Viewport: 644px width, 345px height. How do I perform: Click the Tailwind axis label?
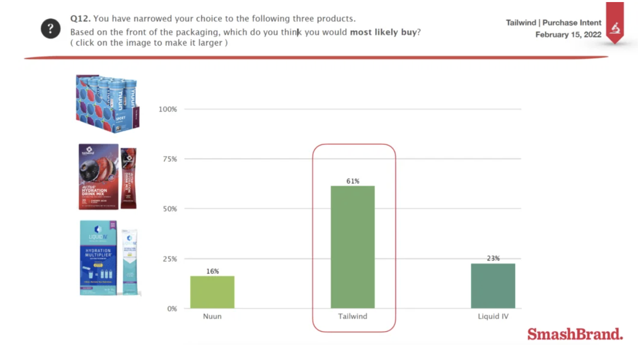353,316
